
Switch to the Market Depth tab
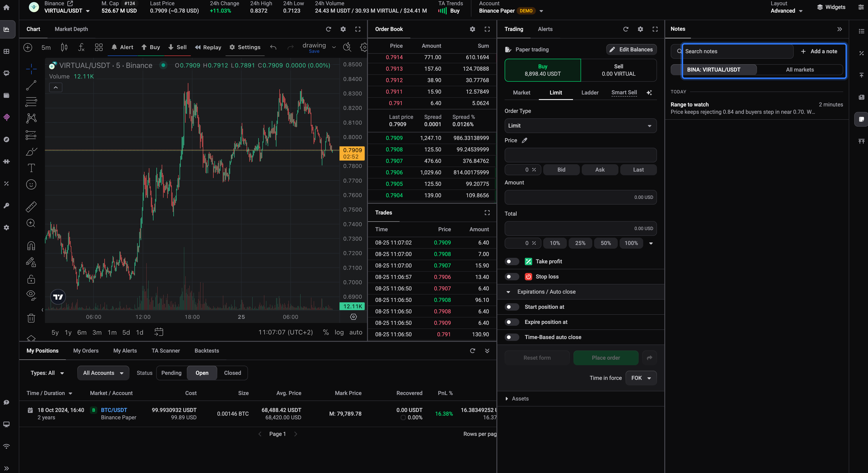coord(71,29)
